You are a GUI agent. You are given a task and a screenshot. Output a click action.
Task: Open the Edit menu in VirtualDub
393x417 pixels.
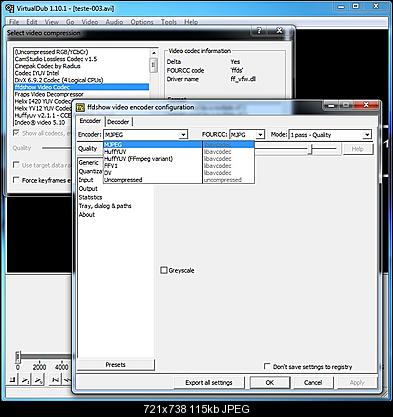coord(32,22)
